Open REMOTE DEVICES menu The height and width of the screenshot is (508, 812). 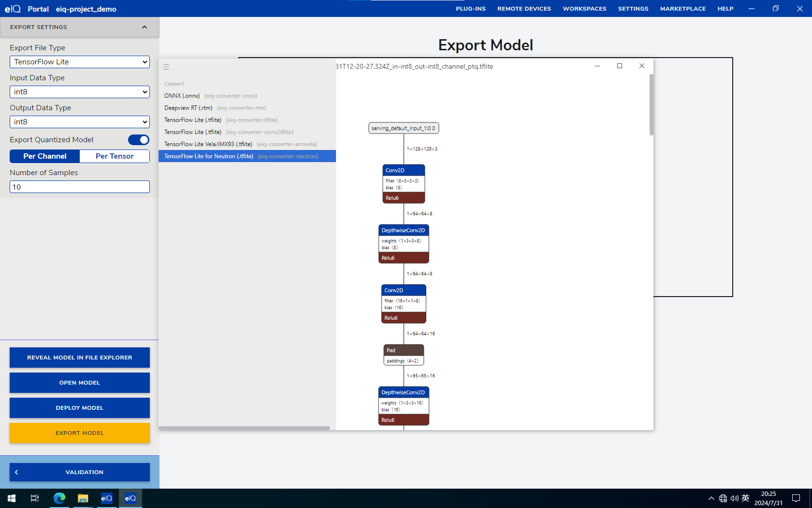(524, 9)
